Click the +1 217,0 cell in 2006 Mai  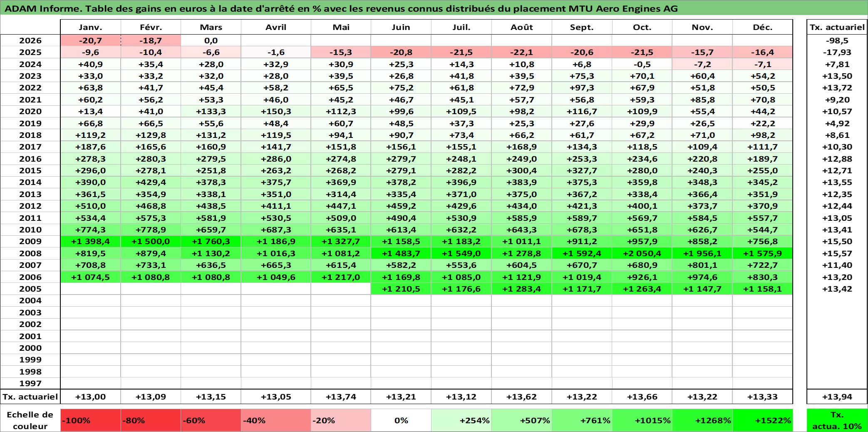tap(341, 277)
